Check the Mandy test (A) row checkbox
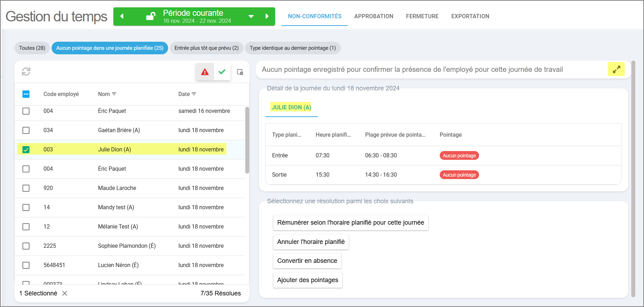This screenshot has height=307, width=644. (x=26, y=207)
